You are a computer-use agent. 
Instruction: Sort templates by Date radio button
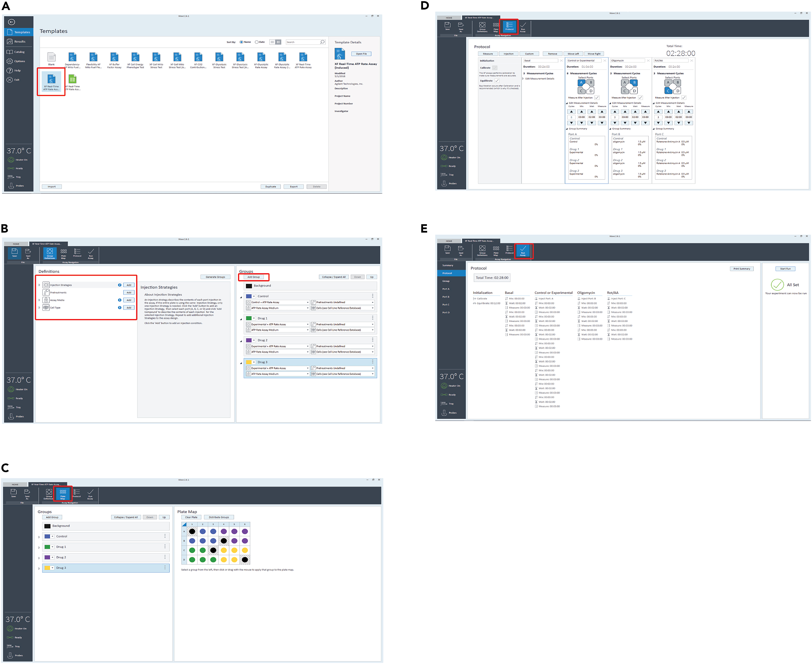(x=257, y=42)
